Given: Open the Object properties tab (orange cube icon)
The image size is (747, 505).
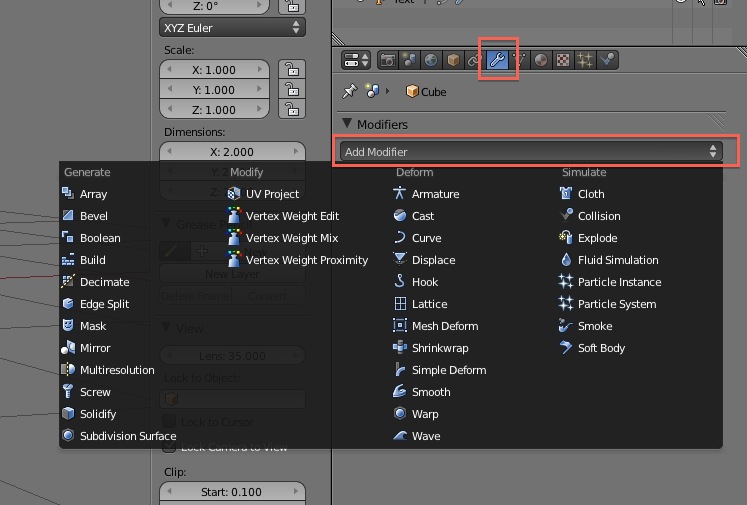Looking at the screenshot, I should 453,60.
